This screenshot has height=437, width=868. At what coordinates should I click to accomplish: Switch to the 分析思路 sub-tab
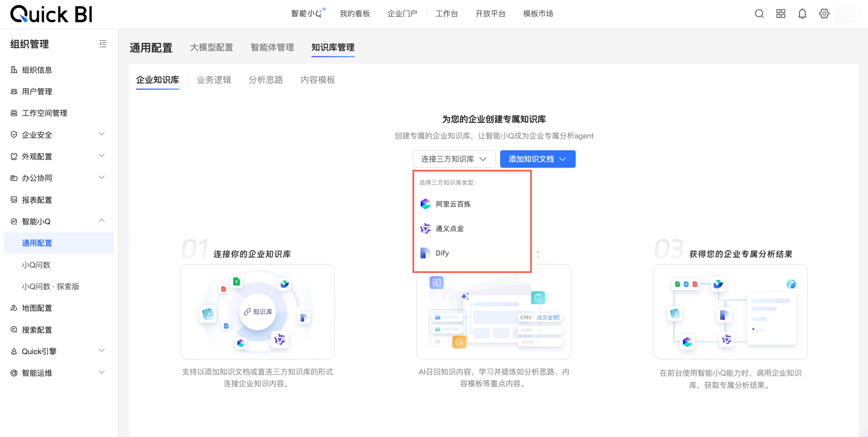(x=266, y=80)
